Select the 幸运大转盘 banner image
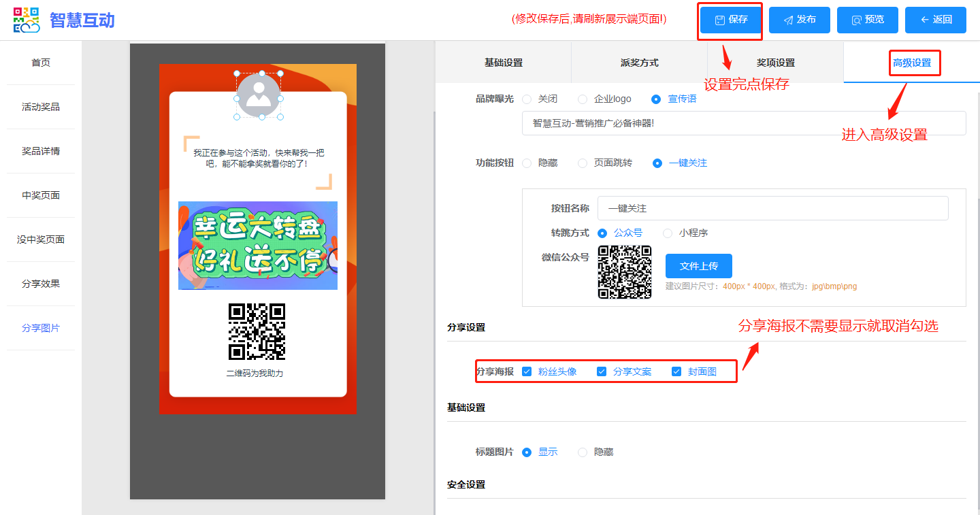980x515 pixels. tap(257, 246)
